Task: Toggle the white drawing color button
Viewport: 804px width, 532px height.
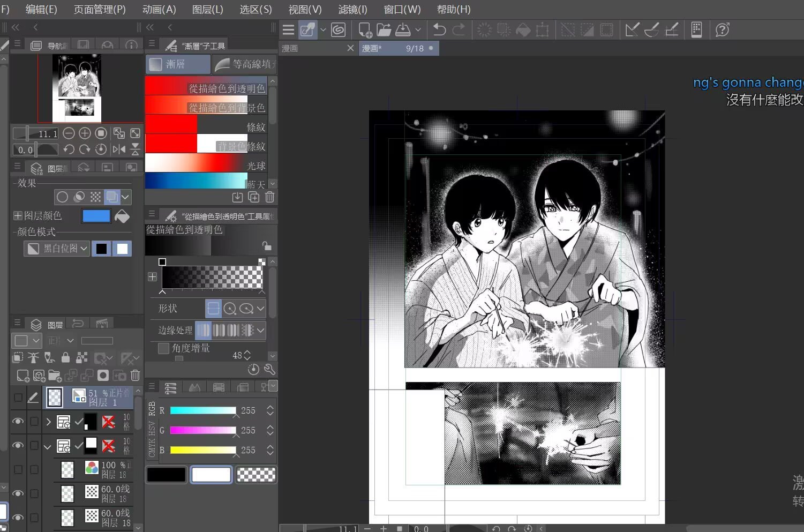Action: click(x=122, y=249)
